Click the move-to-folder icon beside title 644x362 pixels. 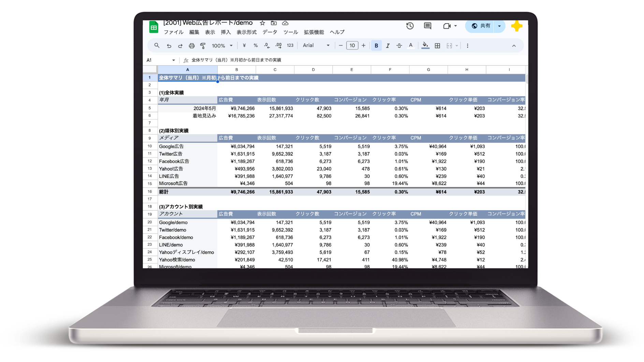(274, 23)
